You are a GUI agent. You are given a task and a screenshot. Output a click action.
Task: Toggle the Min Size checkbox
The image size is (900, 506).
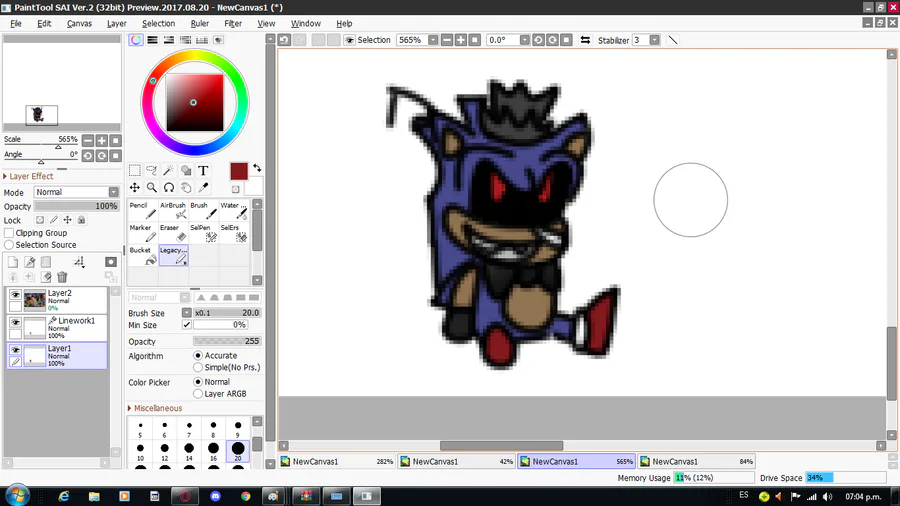pyautogui.click(x=187, y=325)
